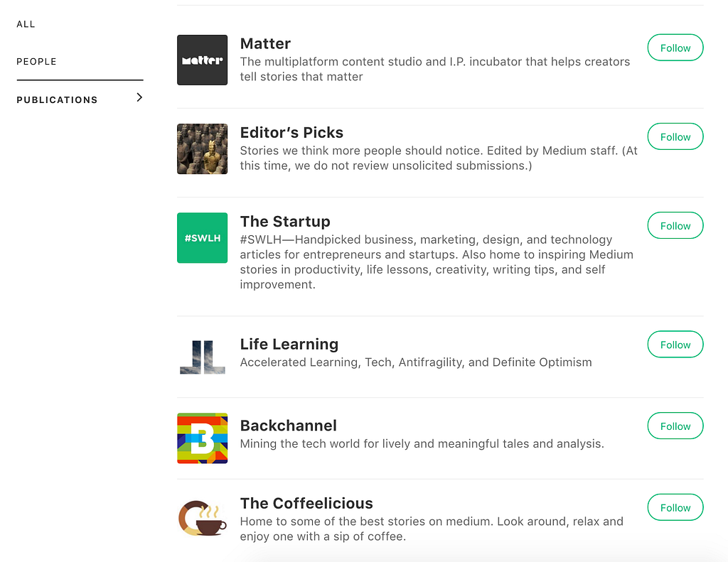Follow The Startup publication

tap(675, 226)
